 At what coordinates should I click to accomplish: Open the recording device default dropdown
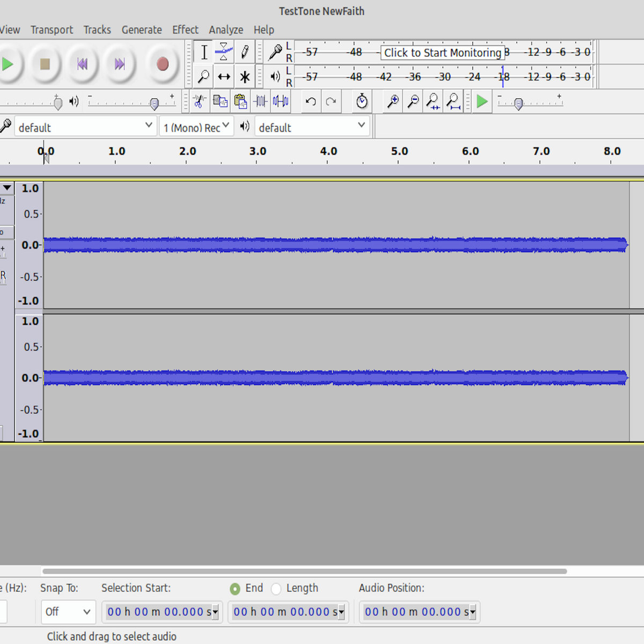click(x=85, y=127)
